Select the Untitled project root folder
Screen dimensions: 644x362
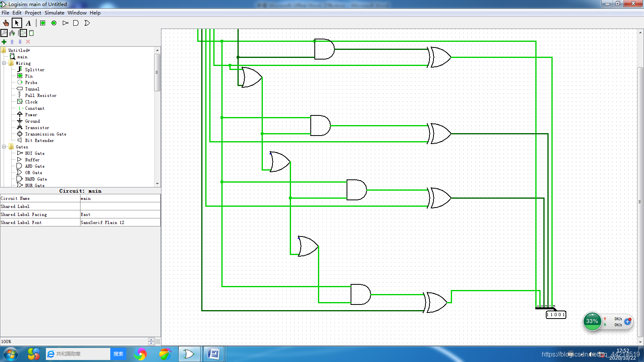coord(19,50)
